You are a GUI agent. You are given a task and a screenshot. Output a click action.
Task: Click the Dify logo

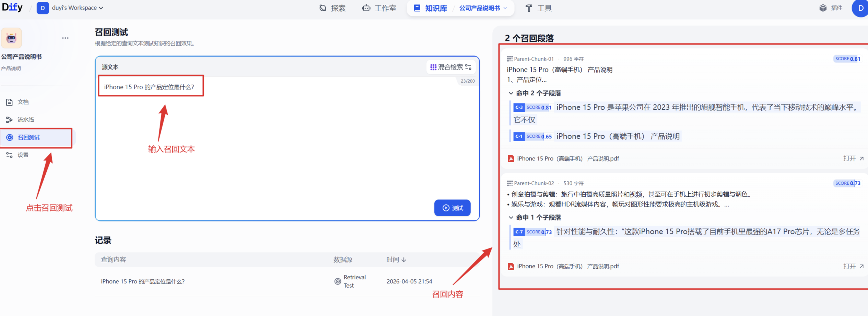point(12,7)
